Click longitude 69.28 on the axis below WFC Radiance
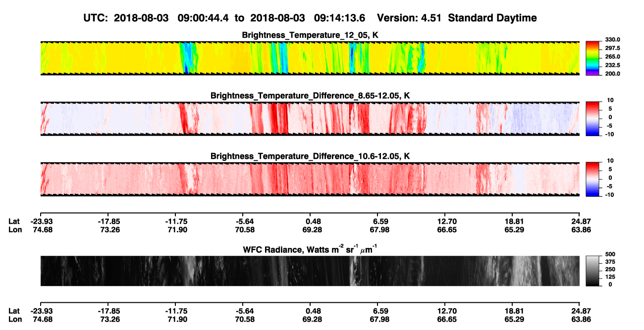The width and height of the screenshot is (644, 330). click(311, 319)
